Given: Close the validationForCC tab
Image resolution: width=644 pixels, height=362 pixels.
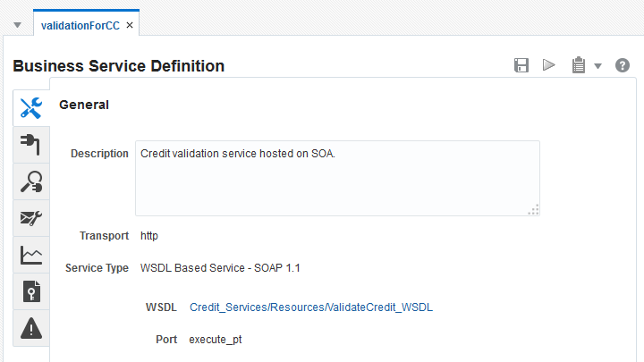Looking at the screenshot, I should [x=130, y=25].
